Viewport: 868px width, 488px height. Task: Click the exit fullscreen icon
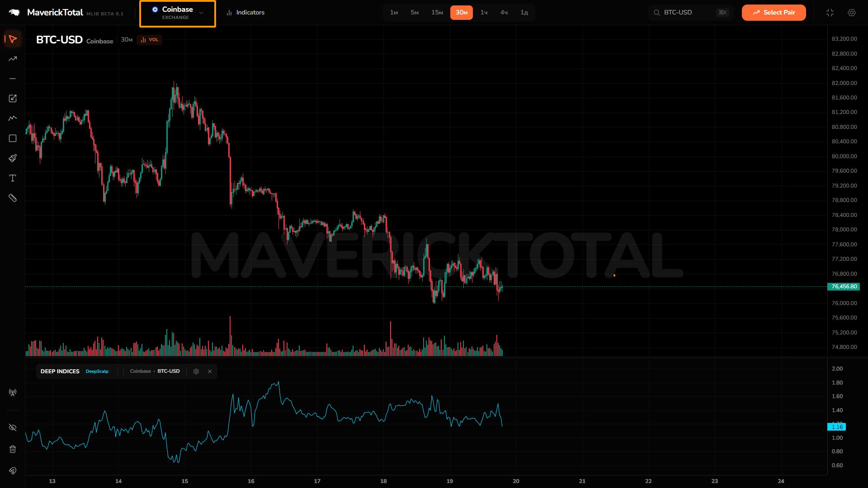click(x=830, y=13)
